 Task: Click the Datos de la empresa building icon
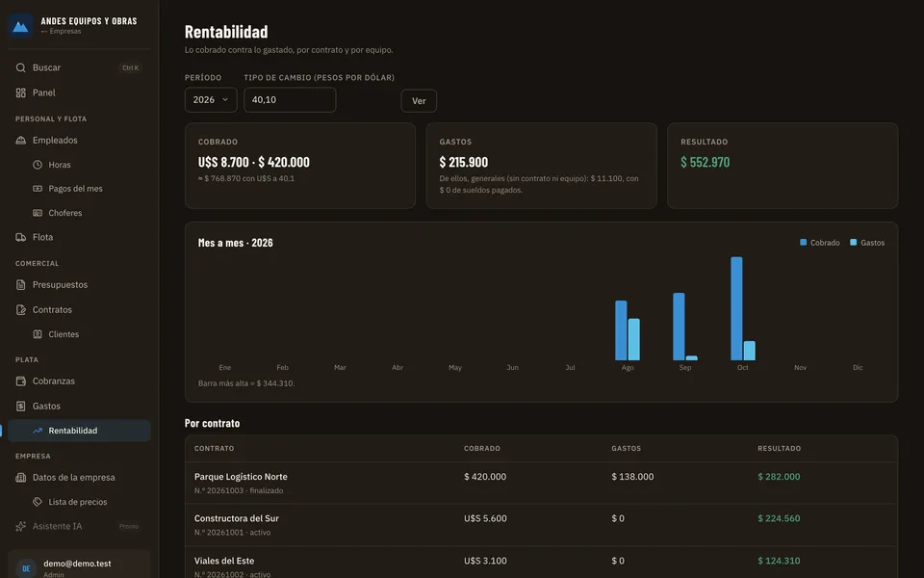[x=20, y=477]
